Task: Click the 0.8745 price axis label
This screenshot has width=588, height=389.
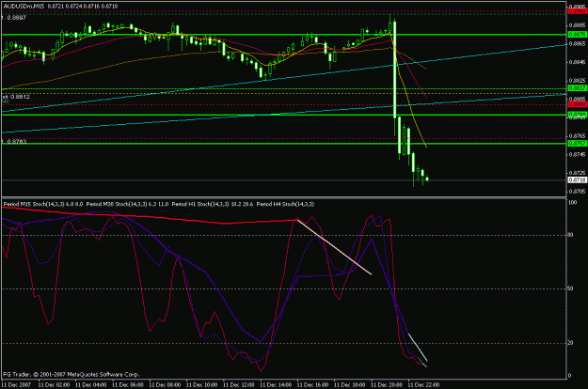Action: pyautogui.click(x=578, y=154)
